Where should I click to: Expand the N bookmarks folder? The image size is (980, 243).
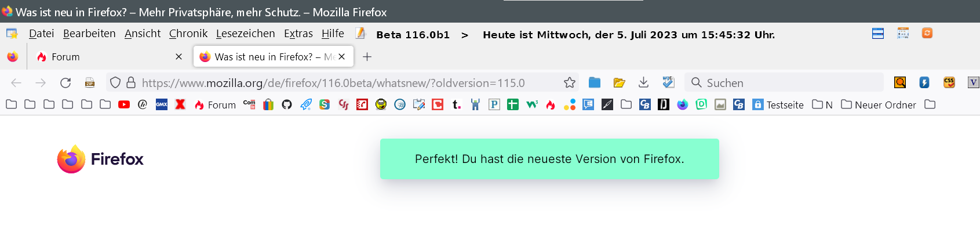tap(822, 105)
